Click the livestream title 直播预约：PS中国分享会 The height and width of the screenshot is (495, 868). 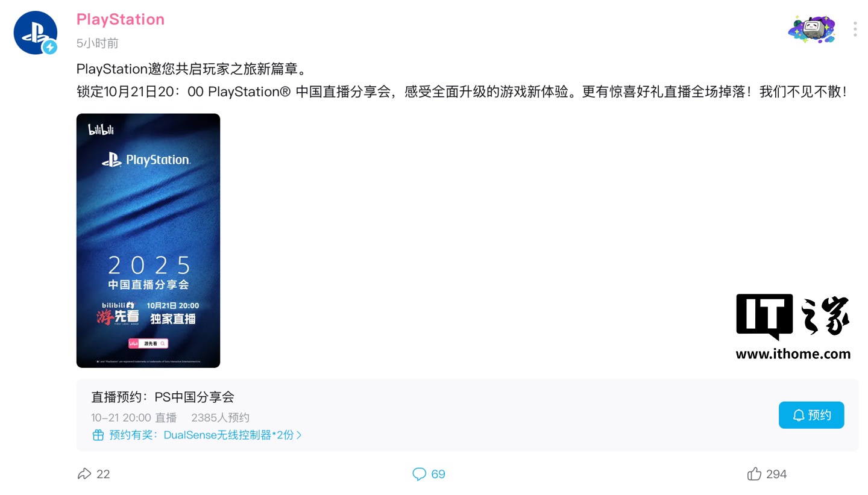pyautogui.click(x=163, y=397)
